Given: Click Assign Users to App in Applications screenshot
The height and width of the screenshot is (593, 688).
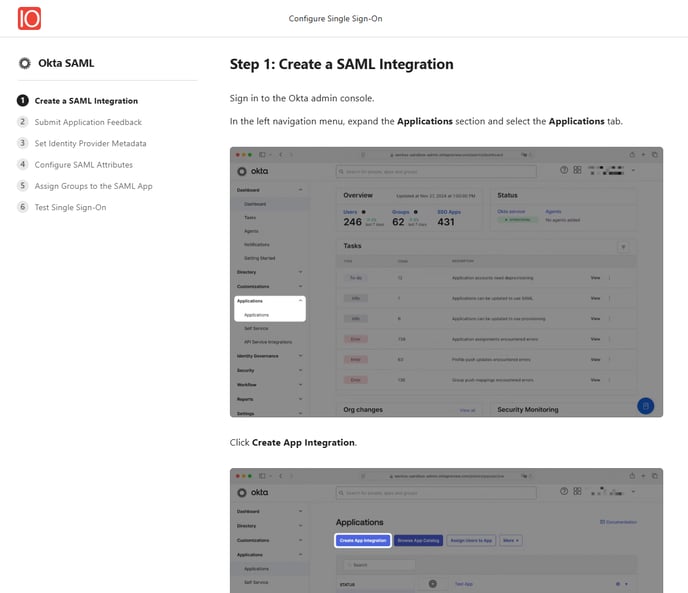Looking at the screenshot, I should click(x=471, y=540).
